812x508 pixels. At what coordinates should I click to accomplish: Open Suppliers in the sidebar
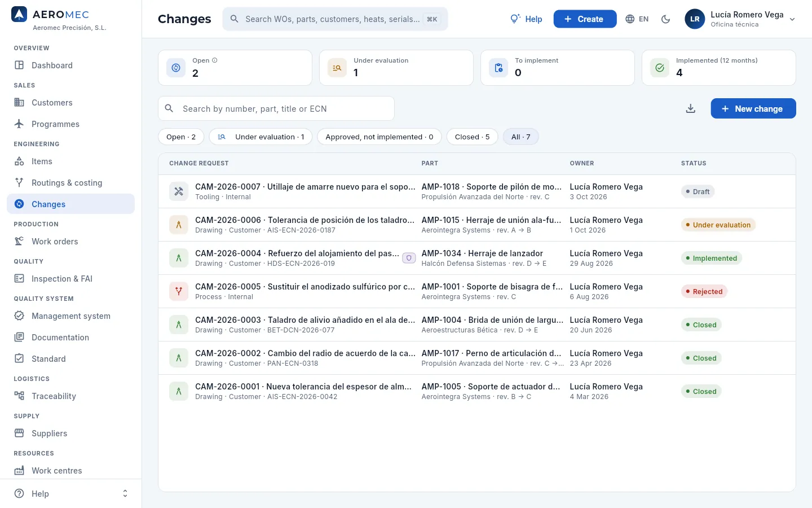[70, 433]
